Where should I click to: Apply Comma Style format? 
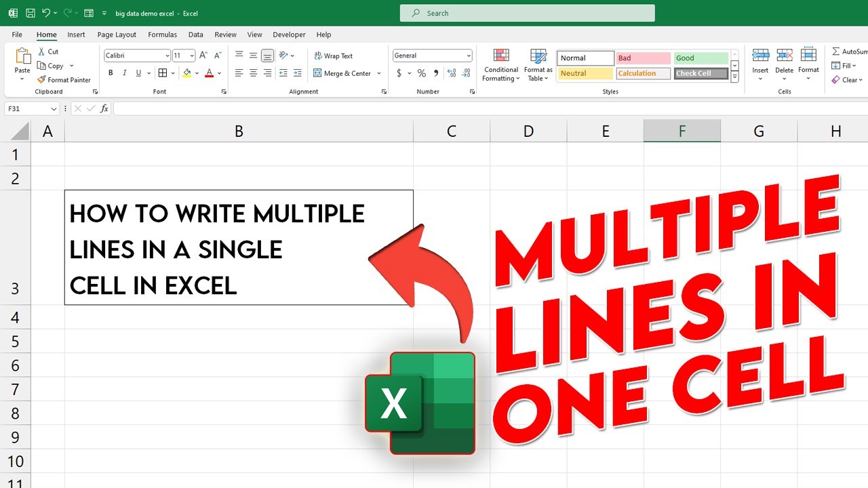pos(436,73)
